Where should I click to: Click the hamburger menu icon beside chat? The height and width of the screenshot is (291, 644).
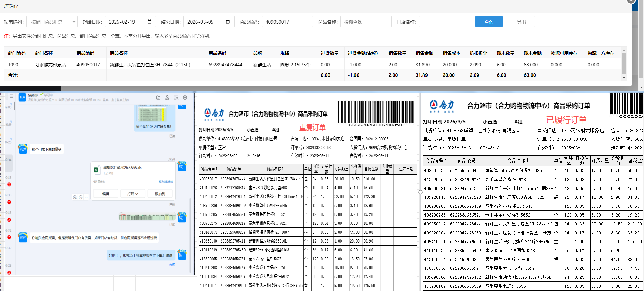pos(11,96)
